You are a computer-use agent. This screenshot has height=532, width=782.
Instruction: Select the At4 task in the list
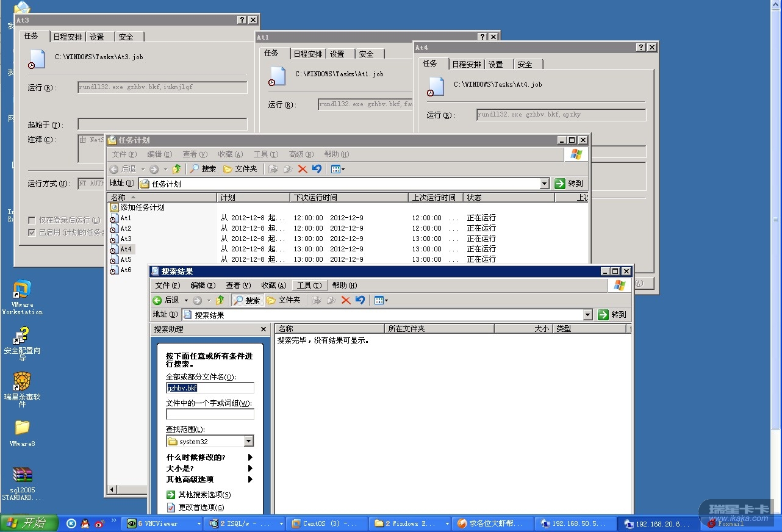[x=126, y=249]
